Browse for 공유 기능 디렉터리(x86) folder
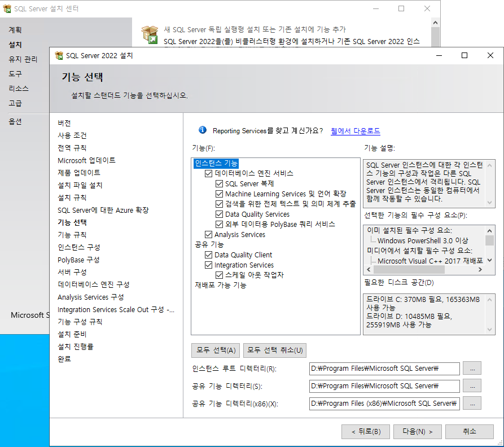 pyautogui.click(x=472, y=404)
